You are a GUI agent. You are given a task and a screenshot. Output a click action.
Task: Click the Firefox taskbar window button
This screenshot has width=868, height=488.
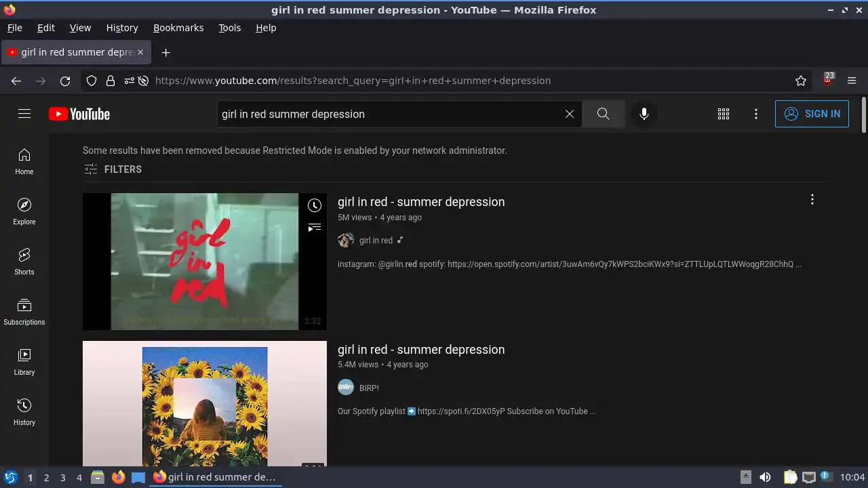(x=216, y=477)
